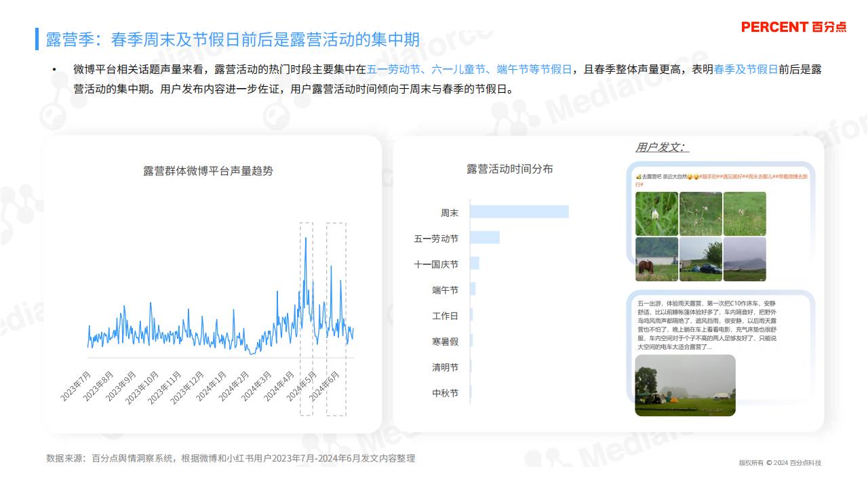Click the 版权所有 © 2024 百分点科技 notice

tap(780, 463)
